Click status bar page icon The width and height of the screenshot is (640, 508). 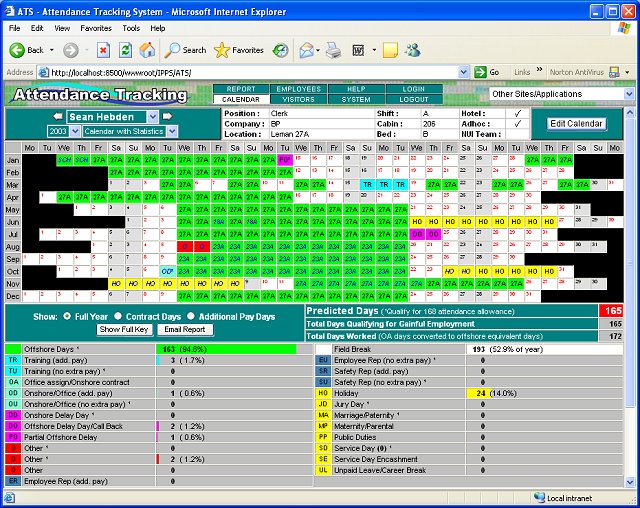pyautogui.click(x=9, y=498)
